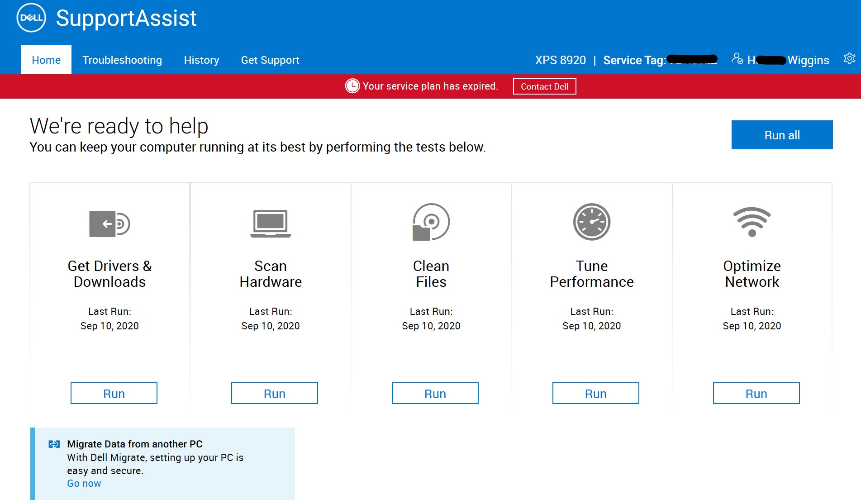Screen dimensions: 861x504
Task: Click the expired plan clock icon
Action: click(352, 86)
